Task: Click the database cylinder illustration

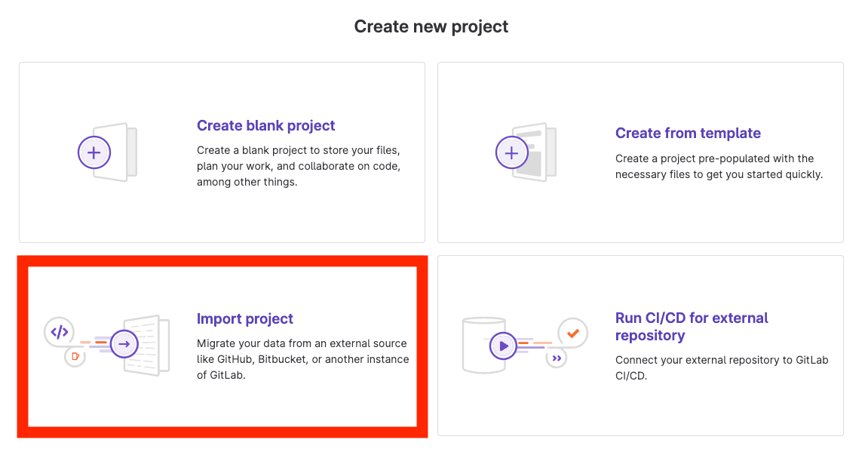Action: click(x=483, y=345)
